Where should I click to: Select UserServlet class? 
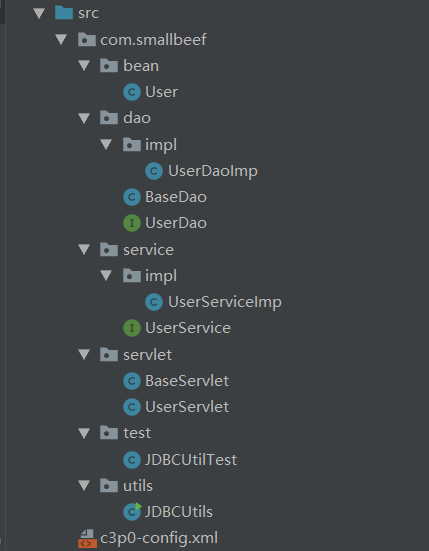pyautogui.click(x=187, y=407)
